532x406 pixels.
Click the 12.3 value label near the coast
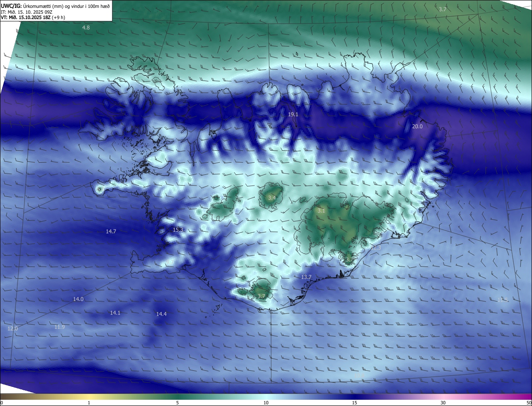pyautogui.click(x=376, y=248)
